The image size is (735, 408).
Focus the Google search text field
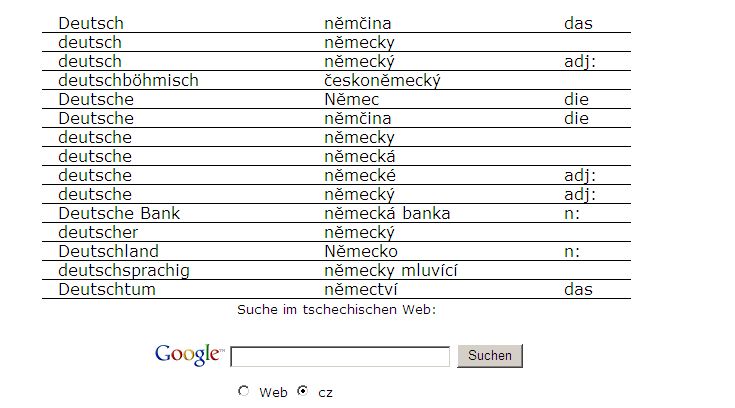coord(340,356)
